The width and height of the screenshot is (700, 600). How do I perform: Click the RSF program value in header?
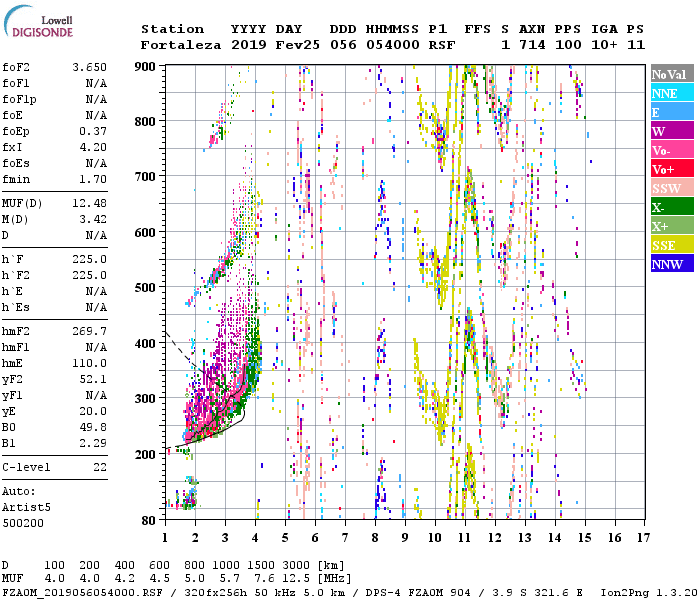pos(442,45)
